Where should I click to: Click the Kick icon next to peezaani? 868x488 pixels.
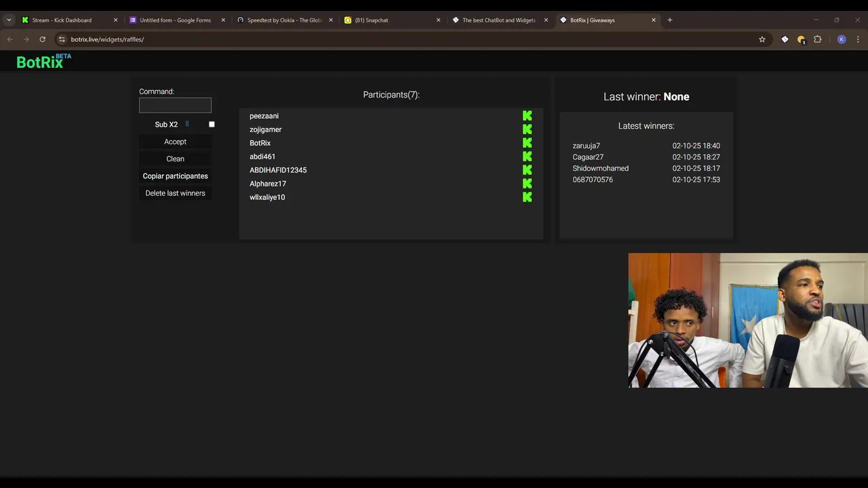(x=527, y=116)
